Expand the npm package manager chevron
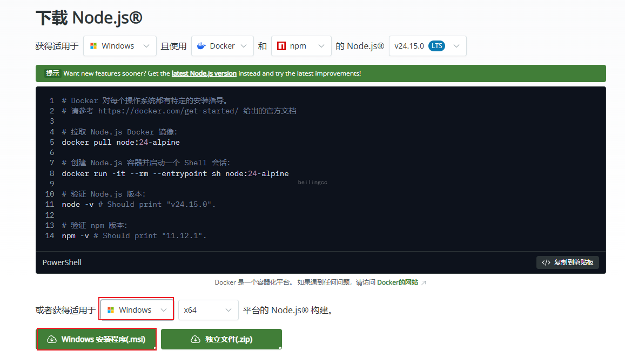Screen dimensions: 625x364 [321, 46]
